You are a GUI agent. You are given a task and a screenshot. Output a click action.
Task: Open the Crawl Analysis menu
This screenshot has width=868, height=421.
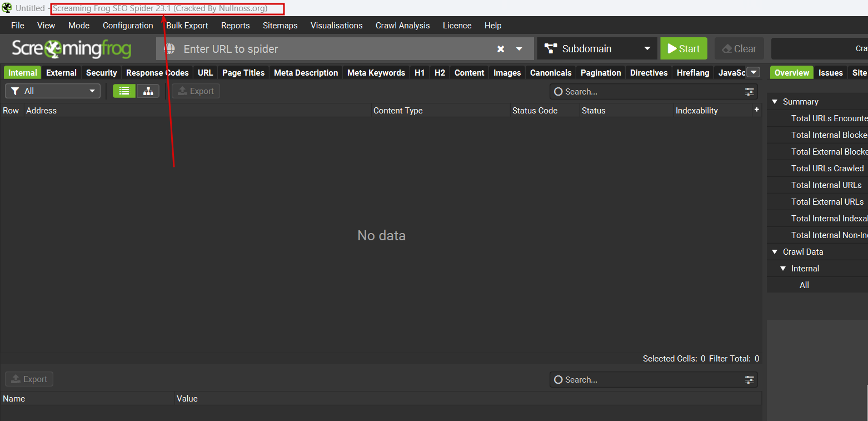[403, 26]
